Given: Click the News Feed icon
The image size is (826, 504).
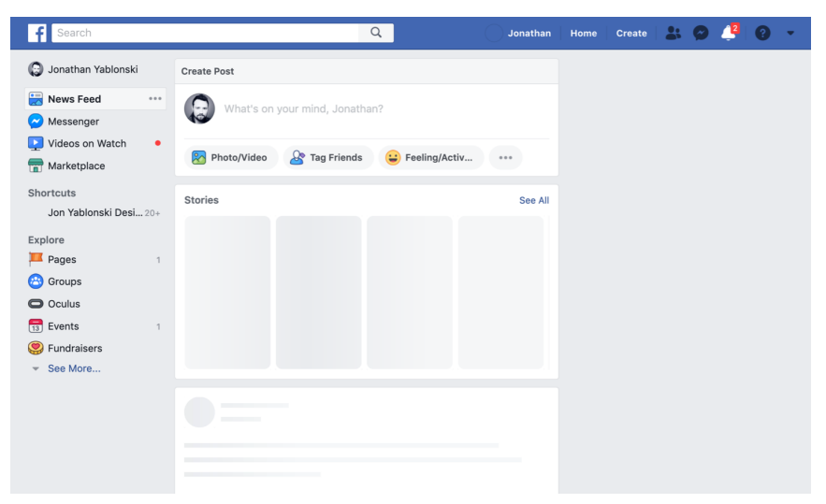Looking at the screenshot, I should [x=36, y=99].
